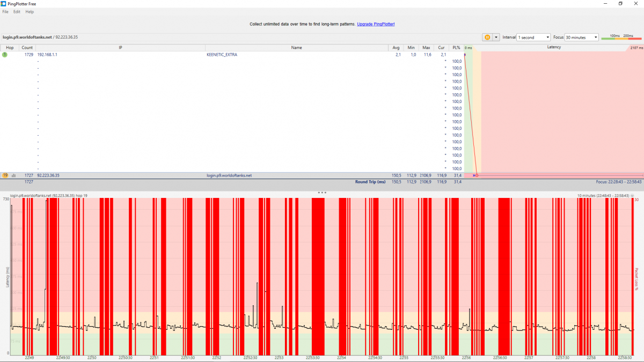Select the green hop 1 circle
Screen dimensions: 644x362
click(5, 55)
